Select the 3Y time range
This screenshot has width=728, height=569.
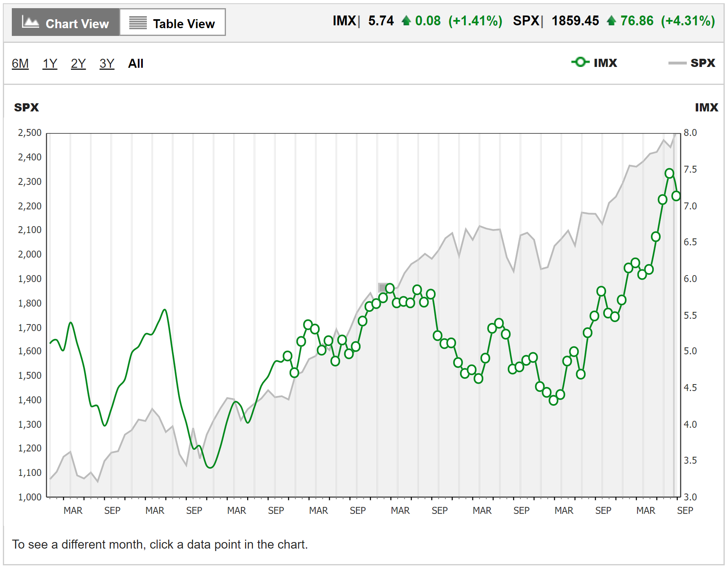point(107,64)
